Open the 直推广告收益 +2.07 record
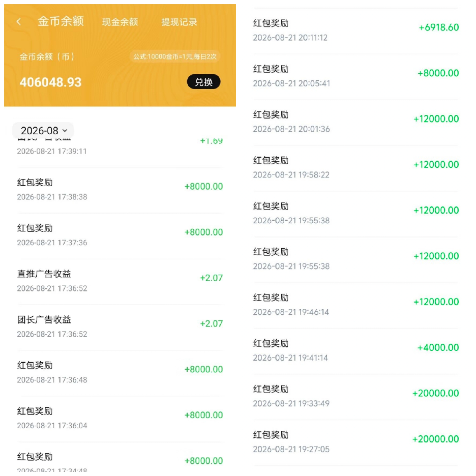The width and height of the screenshot is (476, 476). 120,281
